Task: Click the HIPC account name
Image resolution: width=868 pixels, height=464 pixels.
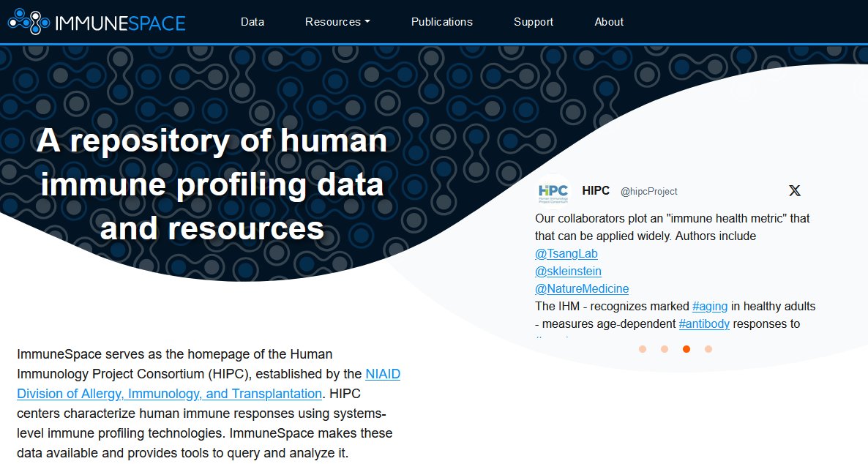Action: coord(596,190)
